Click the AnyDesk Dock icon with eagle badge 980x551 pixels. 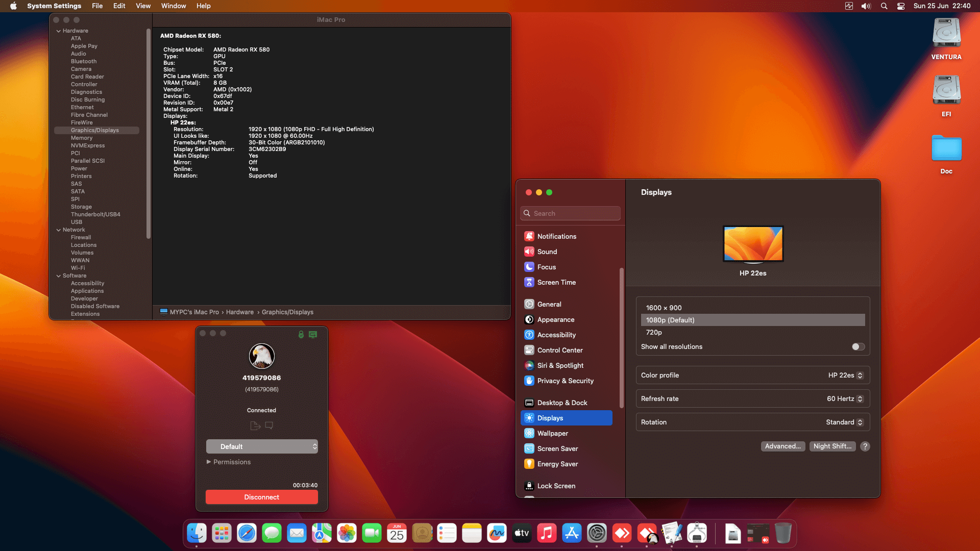coord(647,534)
